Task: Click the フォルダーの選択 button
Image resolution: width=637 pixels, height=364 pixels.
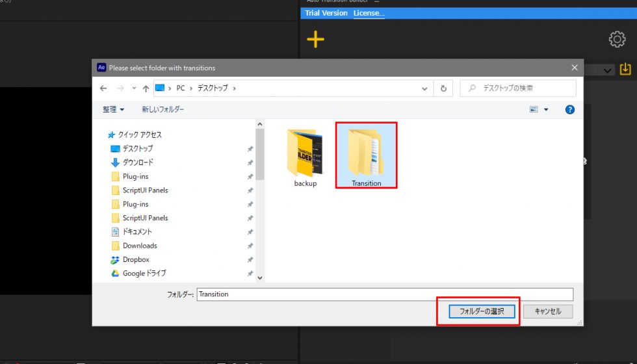Action: (482, 311)
